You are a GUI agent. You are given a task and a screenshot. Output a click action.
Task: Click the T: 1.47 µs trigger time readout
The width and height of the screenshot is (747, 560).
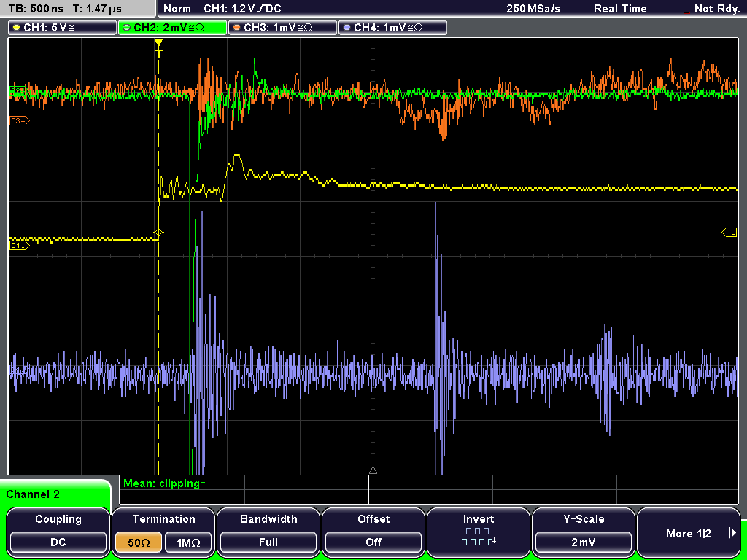pos(97,9)
